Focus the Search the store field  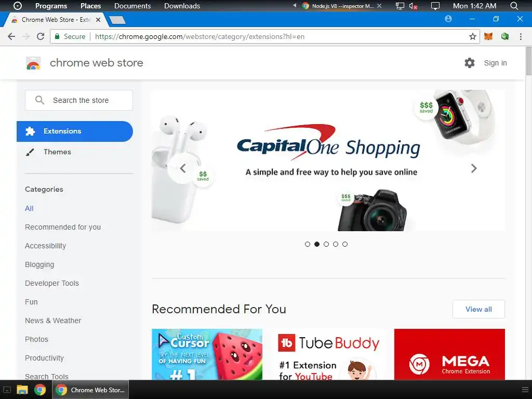pyautogui.click(x=79, y=100)
